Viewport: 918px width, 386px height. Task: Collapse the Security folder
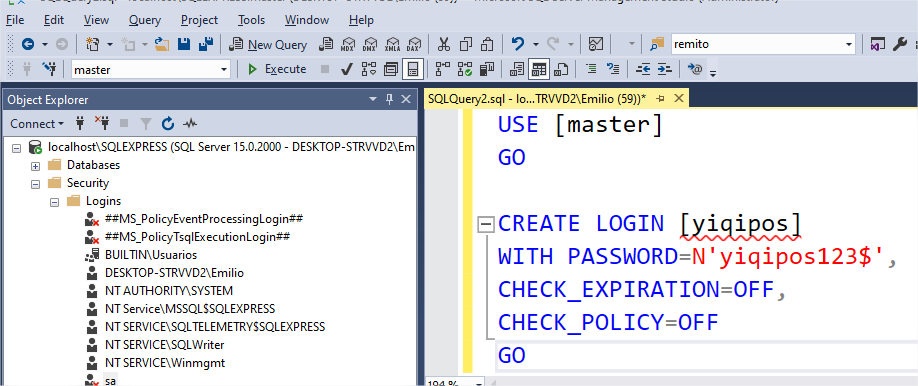[x=35, y=183]
